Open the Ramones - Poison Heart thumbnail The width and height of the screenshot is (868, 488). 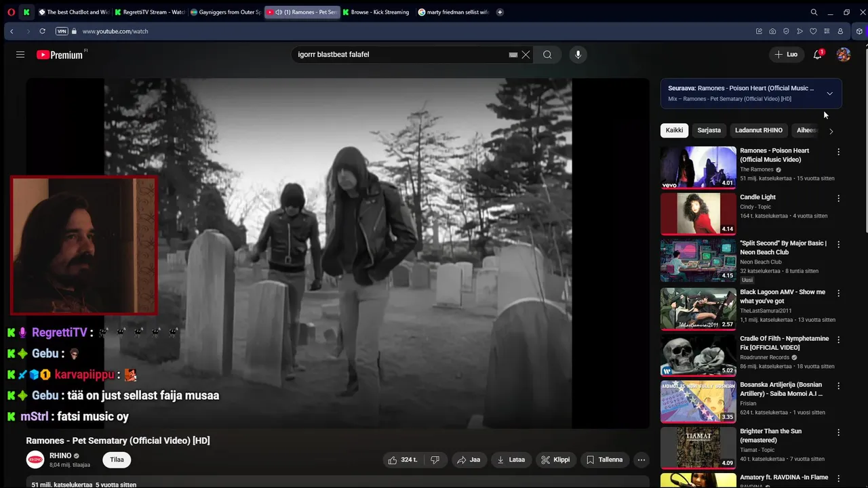[698, 167]
